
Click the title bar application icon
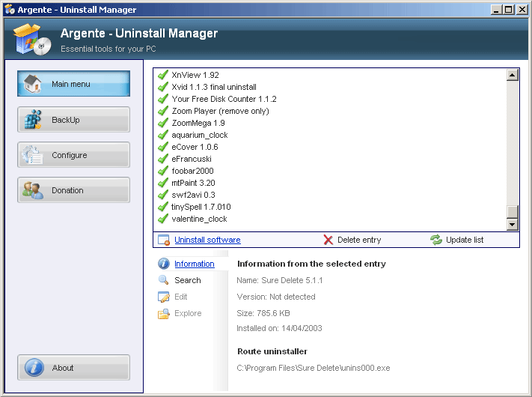tap(10, 10)
